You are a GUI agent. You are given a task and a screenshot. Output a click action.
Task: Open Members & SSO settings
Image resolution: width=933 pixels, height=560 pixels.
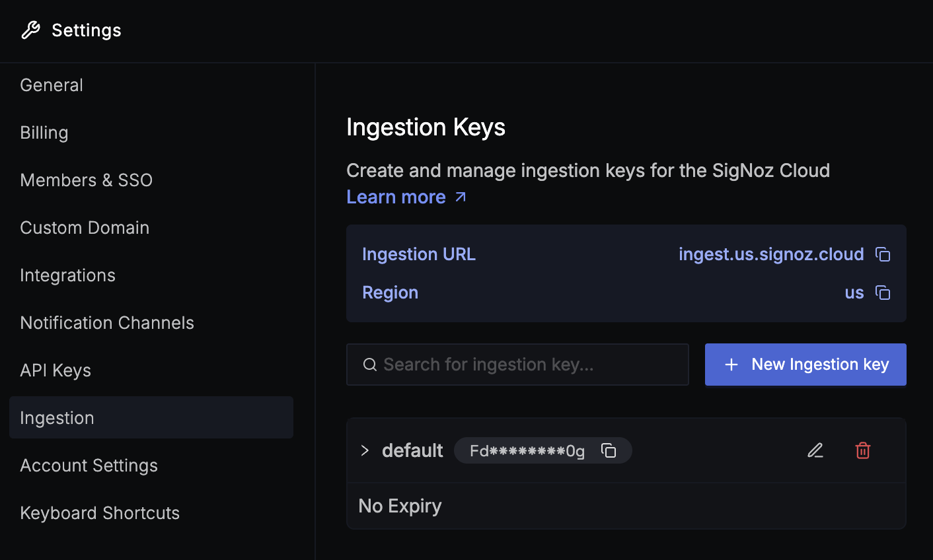[86, 180]
